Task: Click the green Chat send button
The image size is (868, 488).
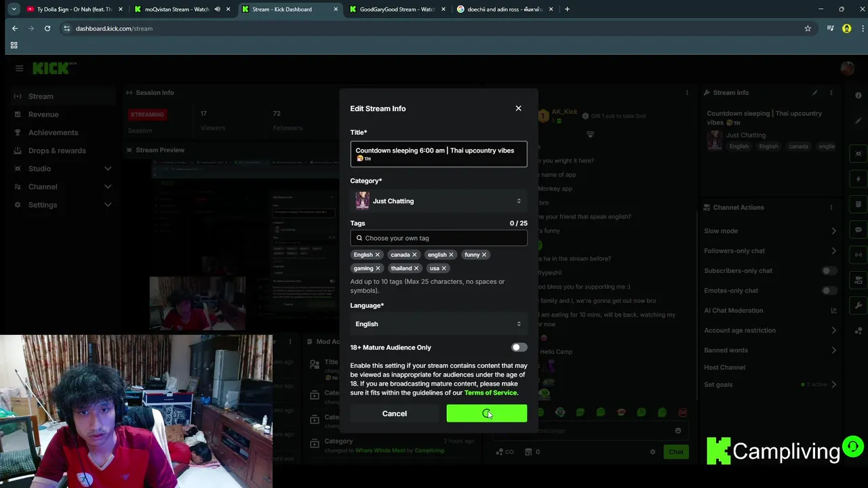Action: pyautogui.click(x=676, y=452)
